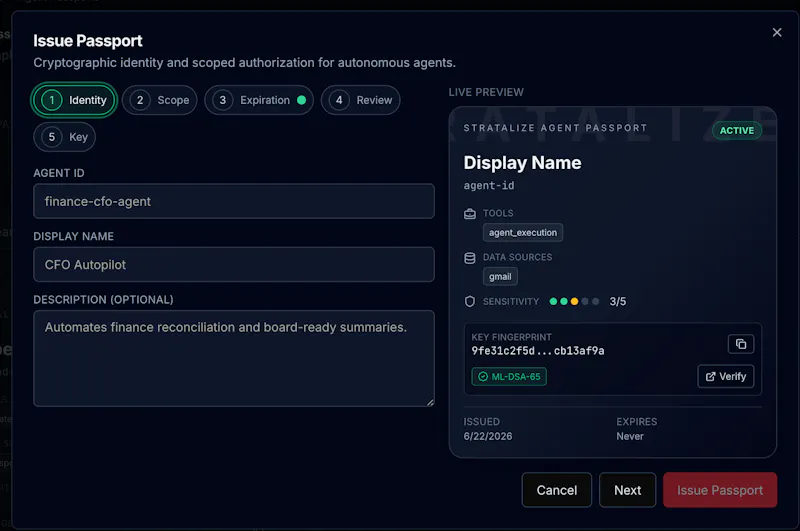Viewport: 800px width, 531px height.
Task: Click the Verify button
Action: 726,376
